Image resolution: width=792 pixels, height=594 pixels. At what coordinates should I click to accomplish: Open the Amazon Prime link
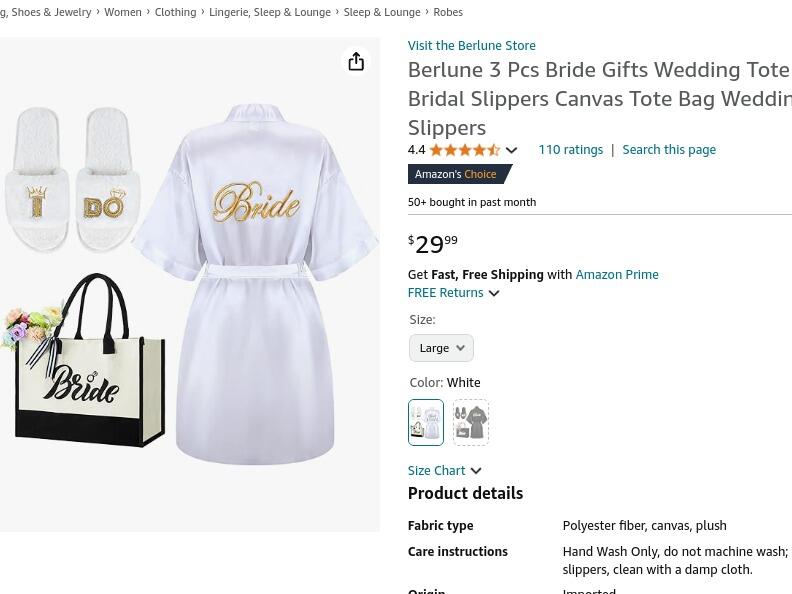[x=617, y=274]
